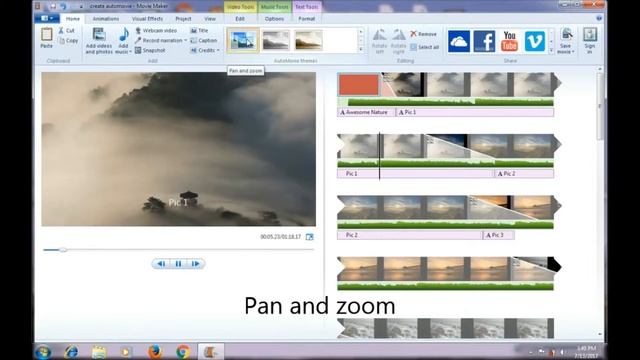Select the Pic 2 caption starting on second row
The image size is (640, 360).
coord(524,174)
